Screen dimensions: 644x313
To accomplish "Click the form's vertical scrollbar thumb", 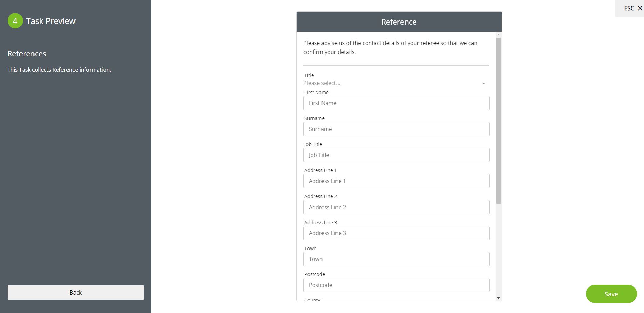I will click(x=498, y=120).
